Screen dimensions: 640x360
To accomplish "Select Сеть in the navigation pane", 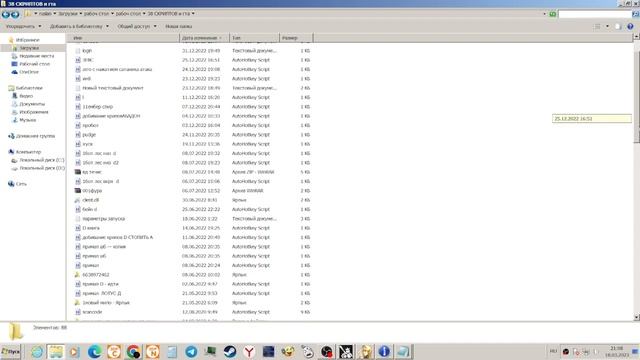I will 21,184.
